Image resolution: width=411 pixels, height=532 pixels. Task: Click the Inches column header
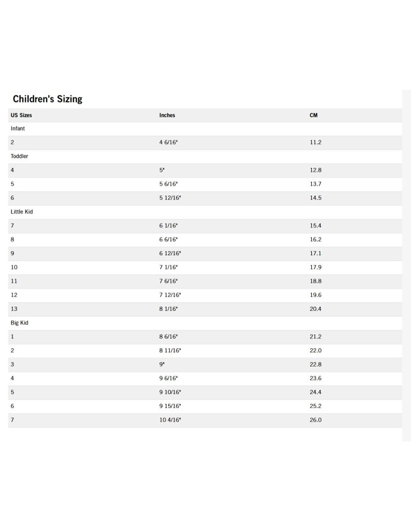pyautogui.click(x=167, y=115)
